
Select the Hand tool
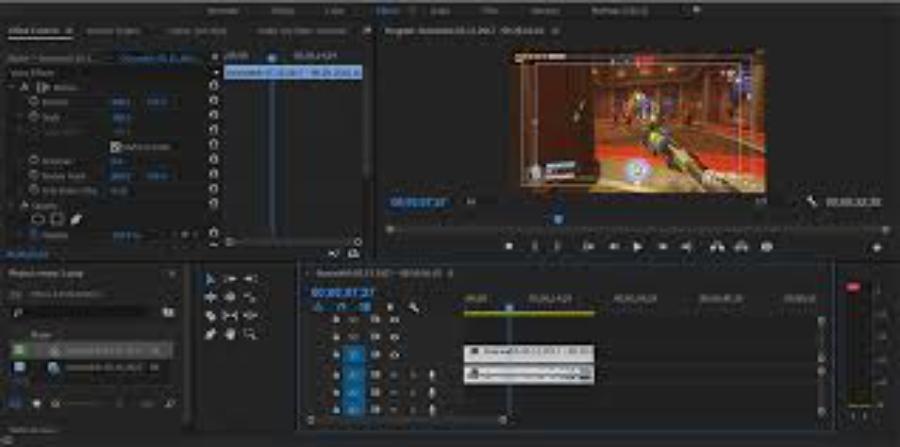(229, 334)
